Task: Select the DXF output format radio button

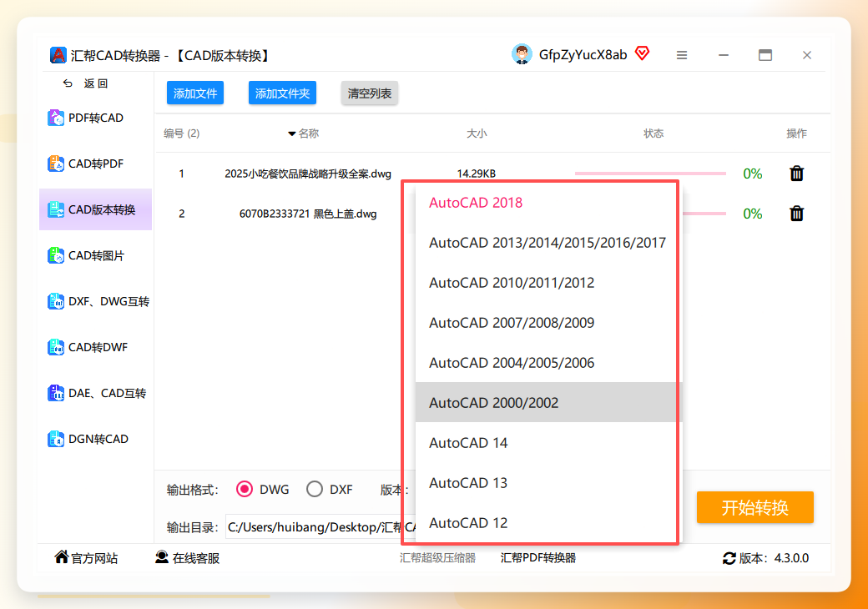Action: tap(315, 489)
